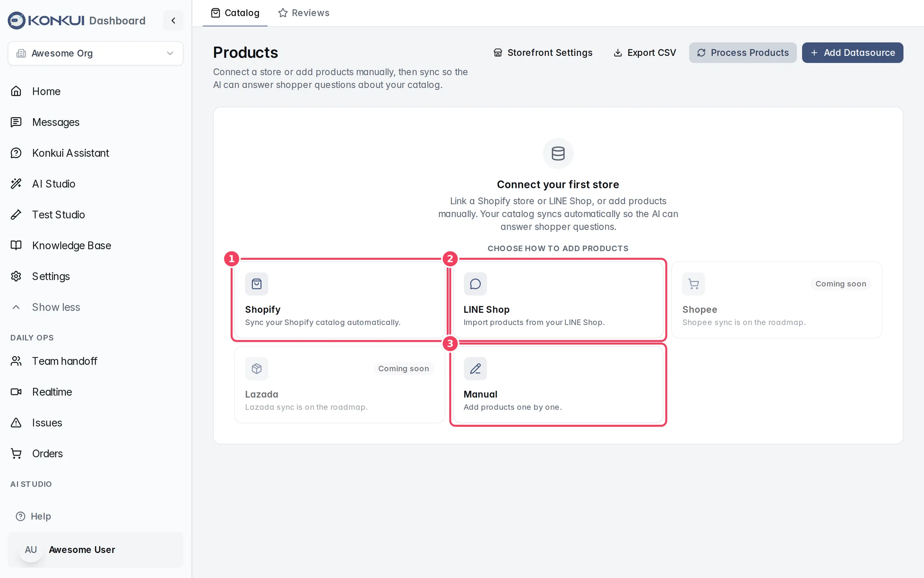Click Add Datasource button

click(x=853, y=53)
